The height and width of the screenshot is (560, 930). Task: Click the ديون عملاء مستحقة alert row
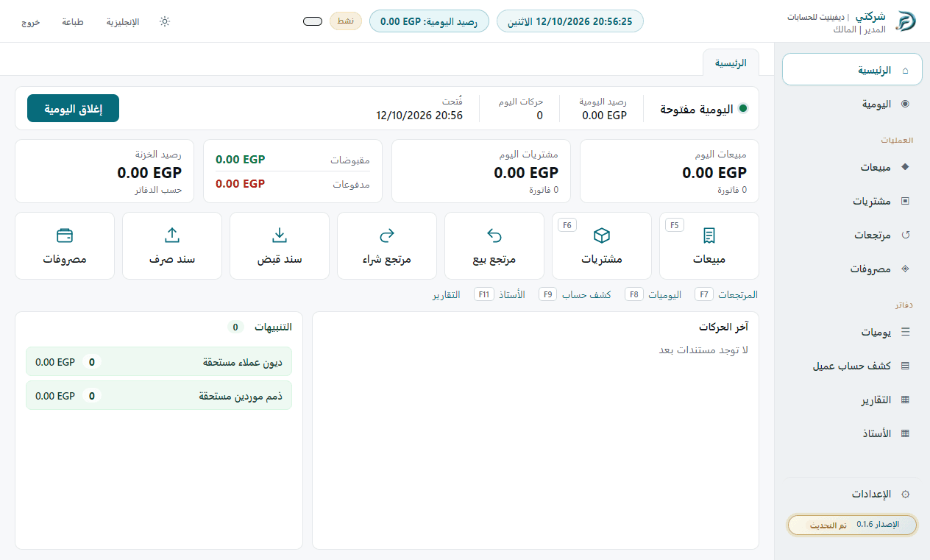(159, 361)
